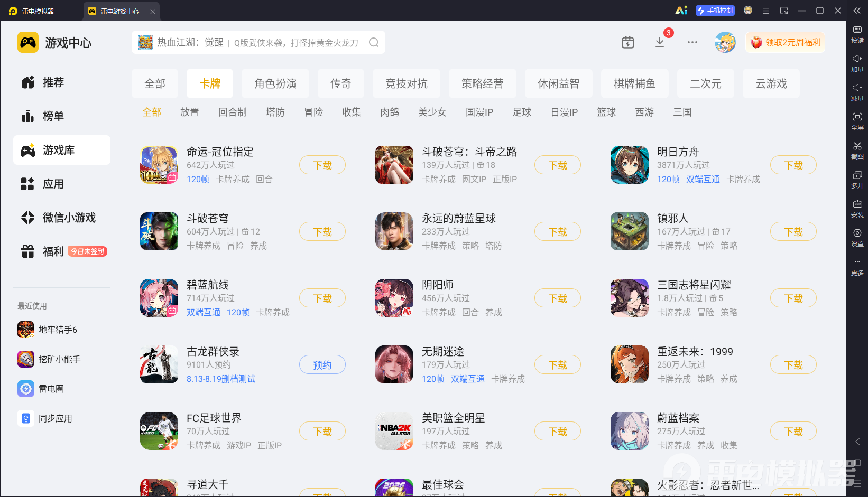Download 阴阳师
Viewport: 868px width, 497px height.
[558, 298]
